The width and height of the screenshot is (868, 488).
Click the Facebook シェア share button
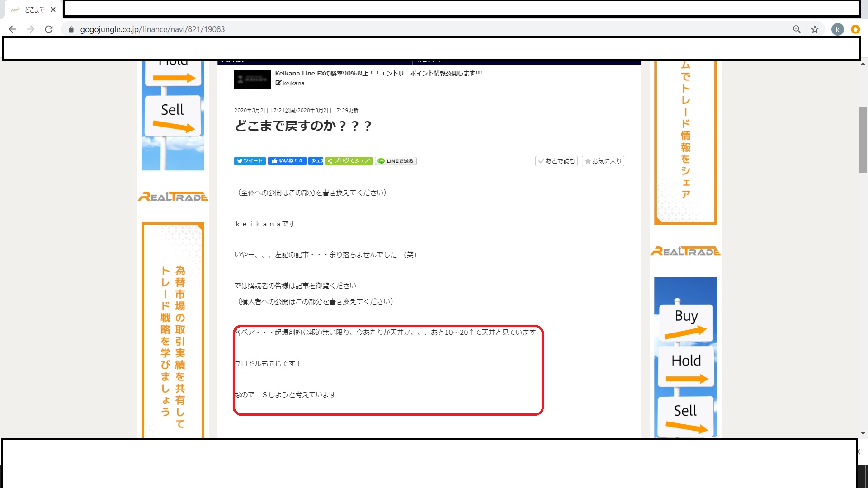click(x=316, y=161)
